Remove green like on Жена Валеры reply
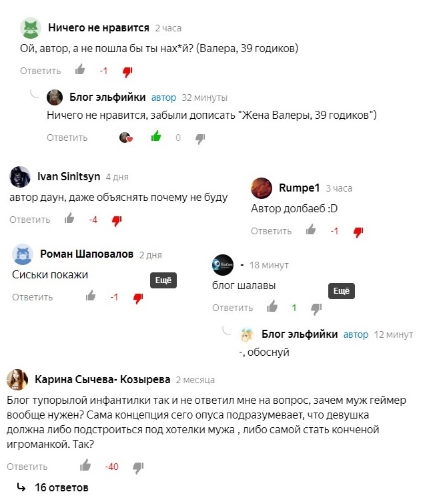The width and height of the screenshot is (433, 504). click(156, 136)
